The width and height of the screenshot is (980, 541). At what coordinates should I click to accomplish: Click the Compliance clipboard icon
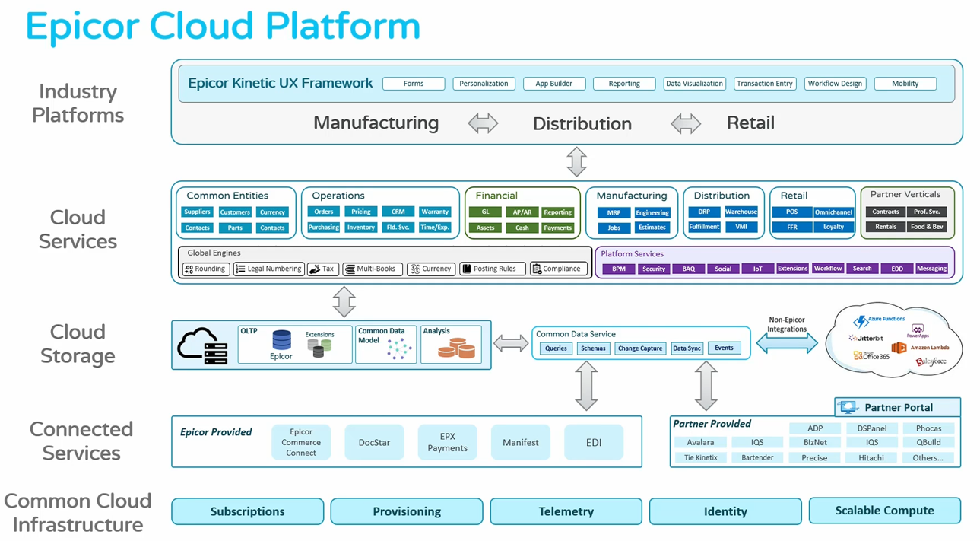[537, 269]
